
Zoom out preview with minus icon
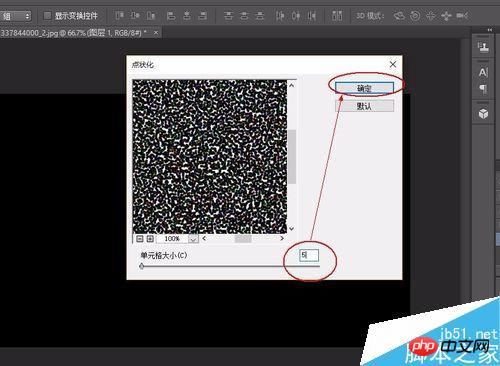pos(140,239)
